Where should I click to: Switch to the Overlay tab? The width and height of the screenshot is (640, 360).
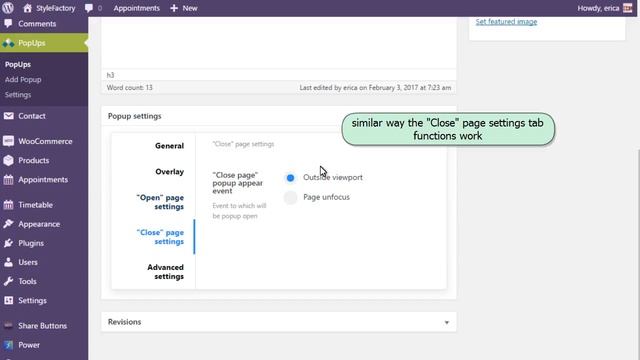[x=169, y=172]
